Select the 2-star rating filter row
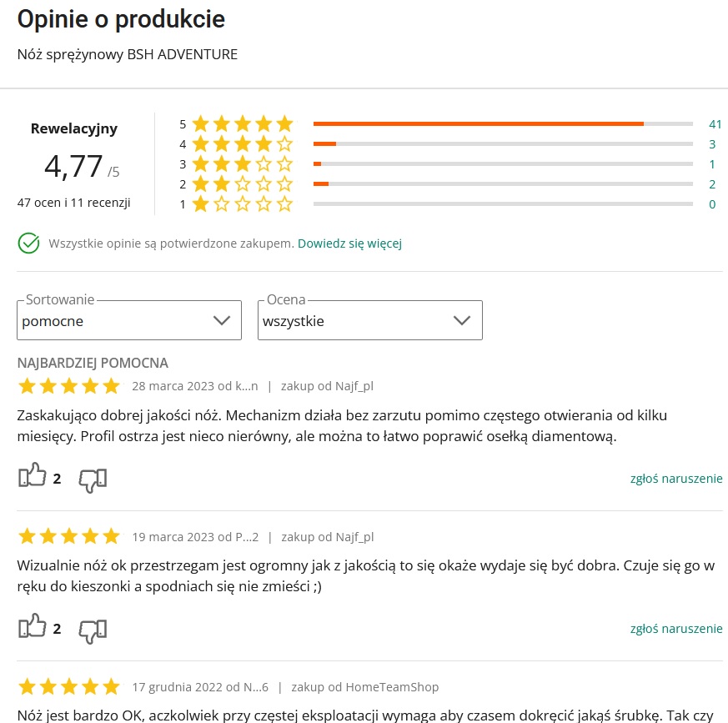 242,183
